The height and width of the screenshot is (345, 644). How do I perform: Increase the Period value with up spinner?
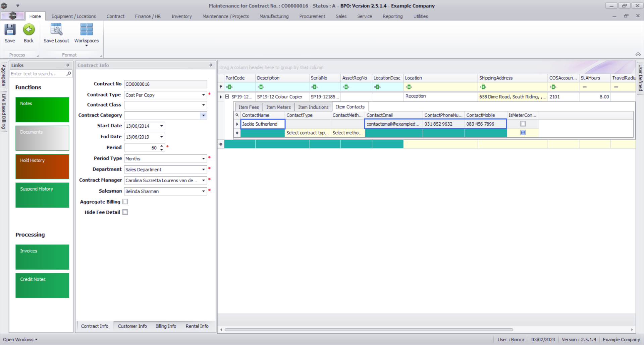162,146
